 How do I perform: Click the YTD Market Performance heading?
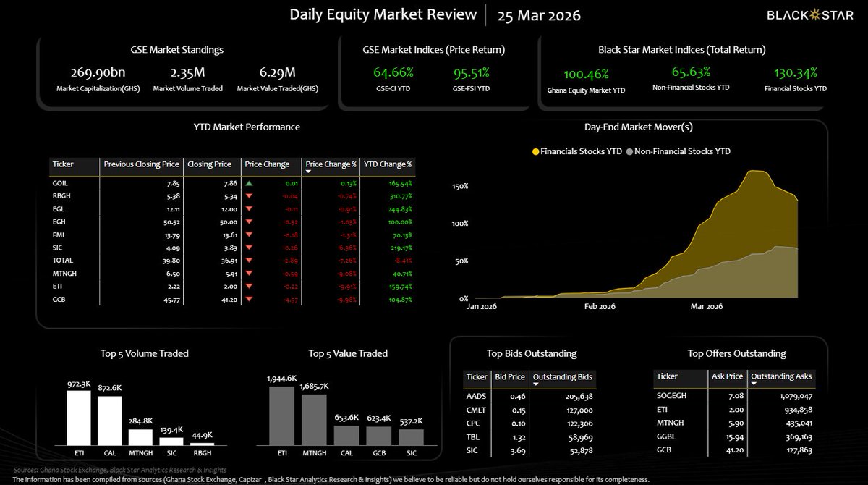click(x=247, y=127)
